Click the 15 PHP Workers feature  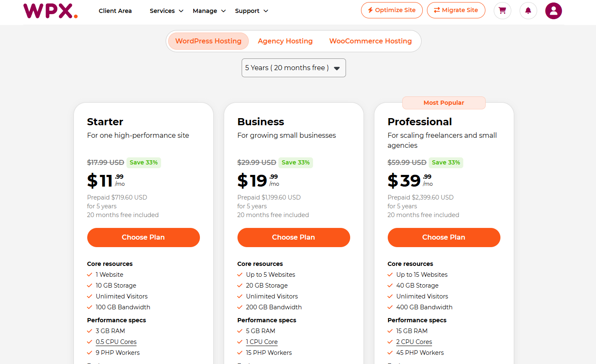[x=269, y=353]
